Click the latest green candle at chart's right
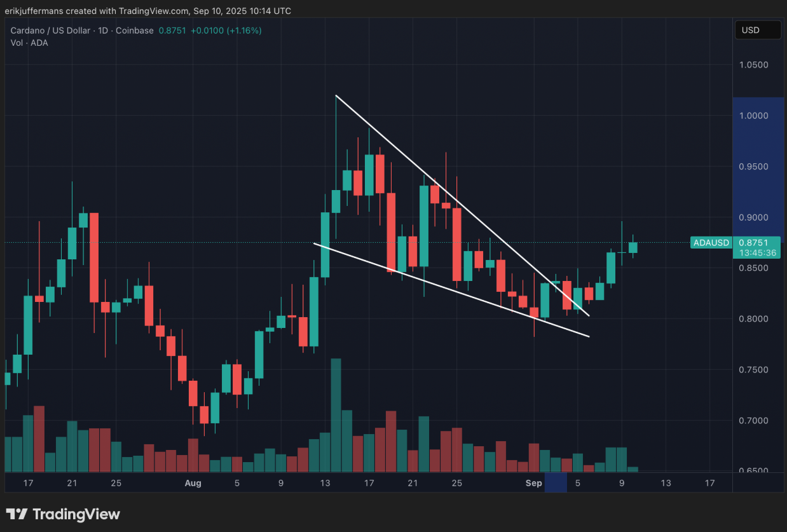Viewport: 787px width, 532px height. [633, 247]
